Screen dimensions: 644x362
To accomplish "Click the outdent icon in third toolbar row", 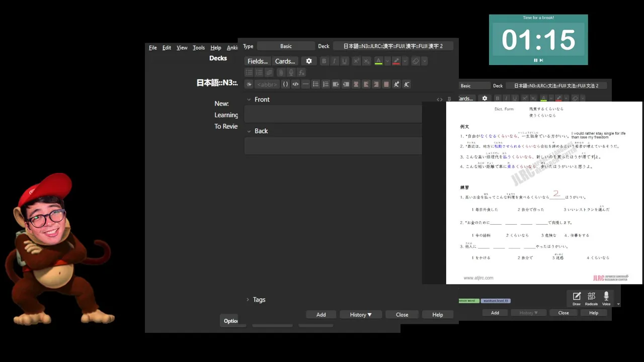I will [346, 84].
